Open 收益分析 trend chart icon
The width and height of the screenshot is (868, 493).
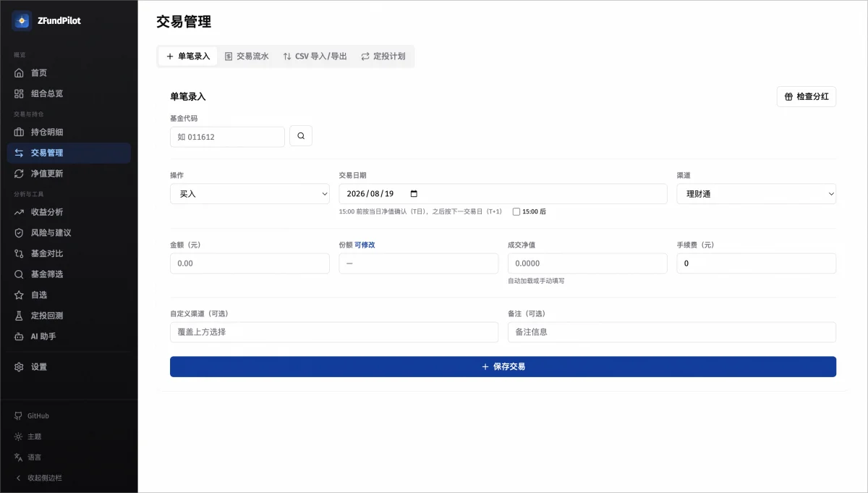pos(19,212)
